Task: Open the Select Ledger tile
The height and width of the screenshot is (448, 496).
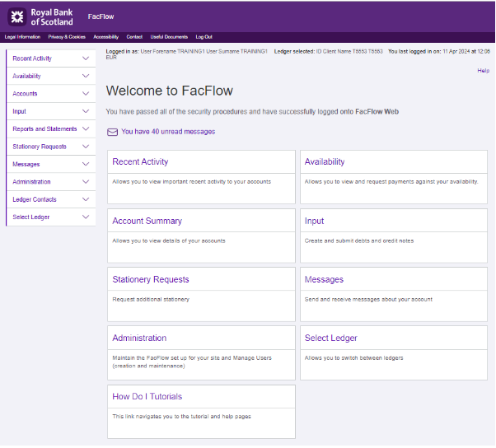Action: 330,338
